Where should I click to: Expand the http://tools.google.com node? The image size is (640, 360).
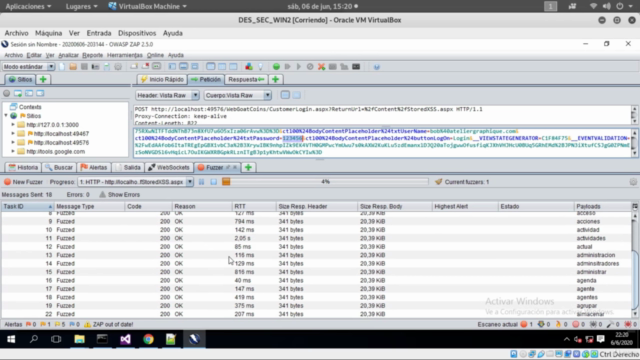(13, 151)
